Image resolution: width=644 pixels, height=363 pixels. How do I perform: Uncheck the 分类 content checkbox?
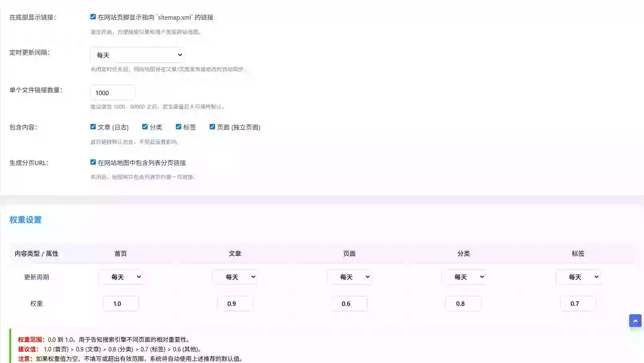click(x=145, y=126)
